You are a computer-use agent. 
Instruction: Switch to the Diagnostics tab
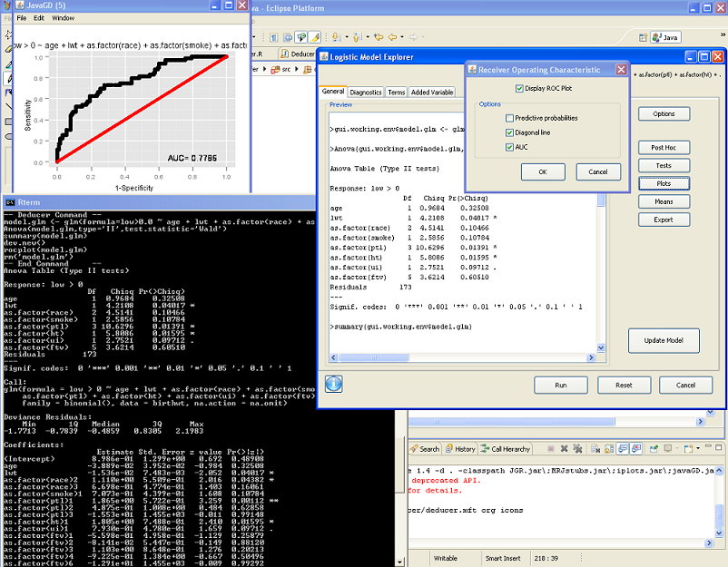[366, 93]
